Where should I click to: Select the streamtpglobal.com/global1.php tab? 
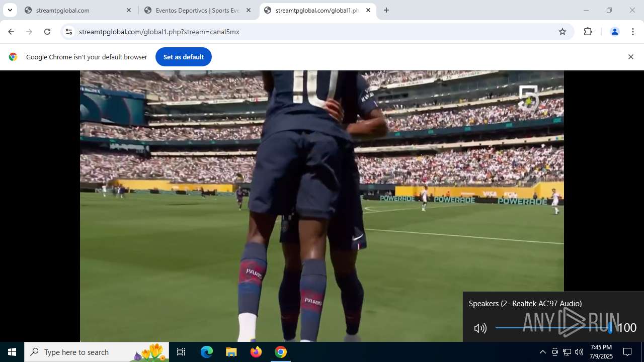[x=317, y=10]
